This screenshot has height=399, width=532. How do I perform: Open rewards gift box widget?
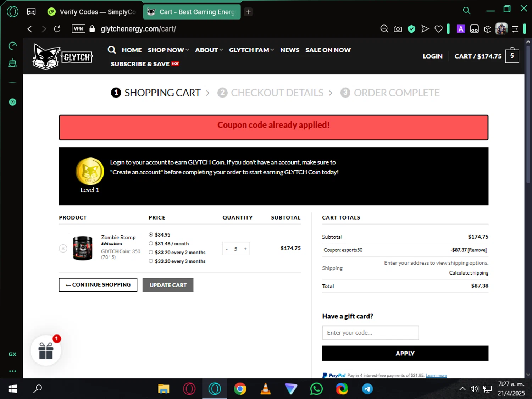[46, 350]
